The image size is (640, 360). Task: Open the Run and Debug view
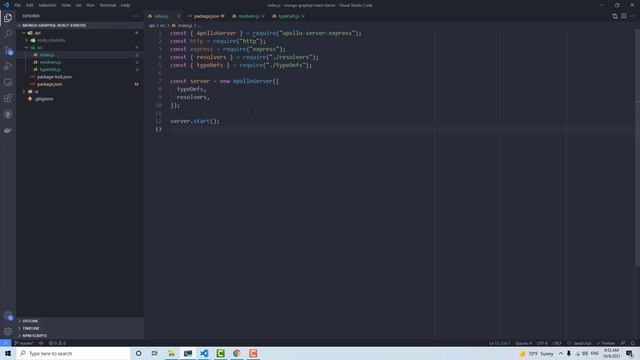click(x=8, y=66)
